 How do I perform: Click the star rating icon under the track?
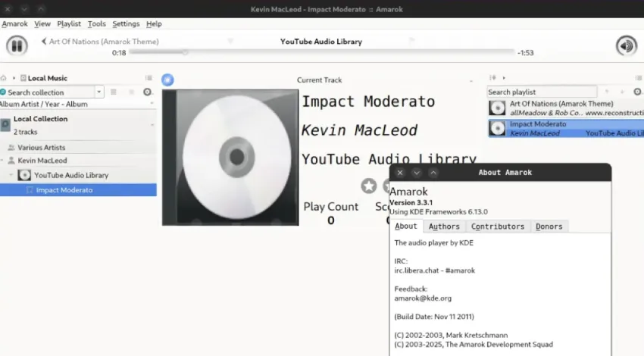tap(369, 186)
